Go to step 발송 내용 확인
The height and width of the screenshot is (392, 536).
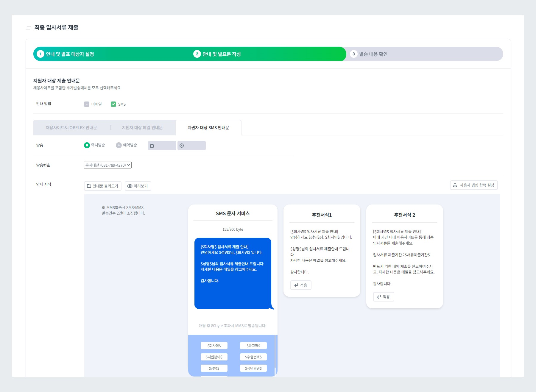coord(373,54)
